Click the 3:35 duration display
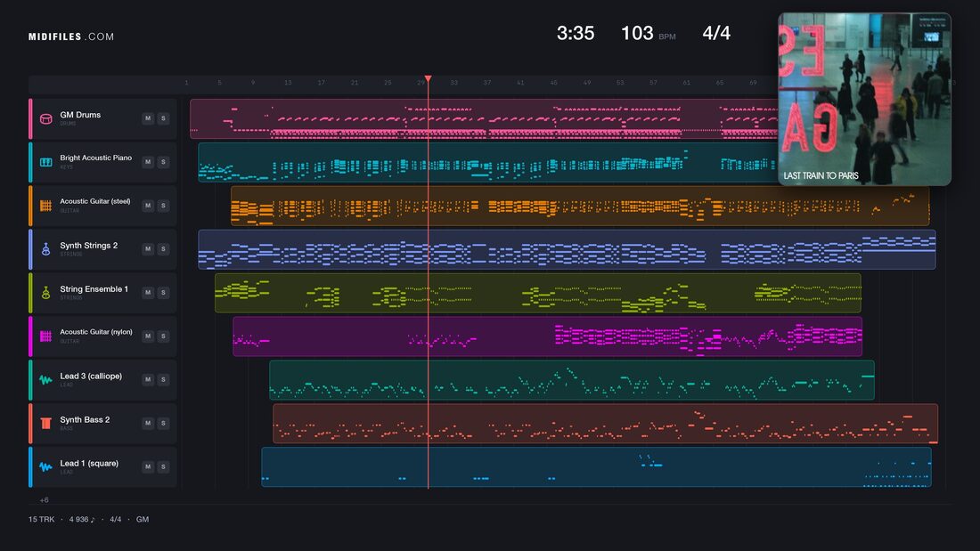 click(x=576, y=33)
